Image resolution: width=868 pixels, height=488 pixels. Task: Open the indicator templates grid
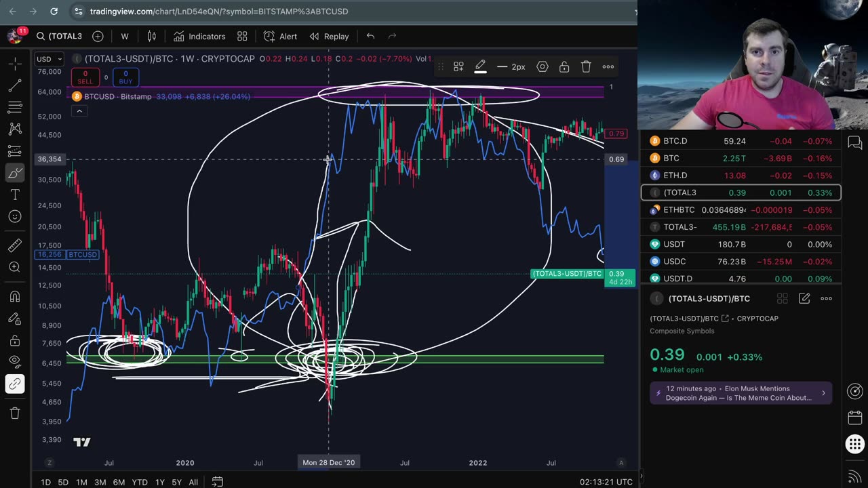tap(242, 36)
